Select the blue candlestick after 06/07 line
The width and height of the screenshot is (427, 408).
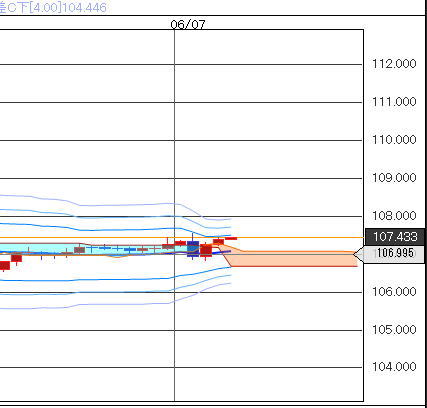pyautogui.click(x=193, y=248)
